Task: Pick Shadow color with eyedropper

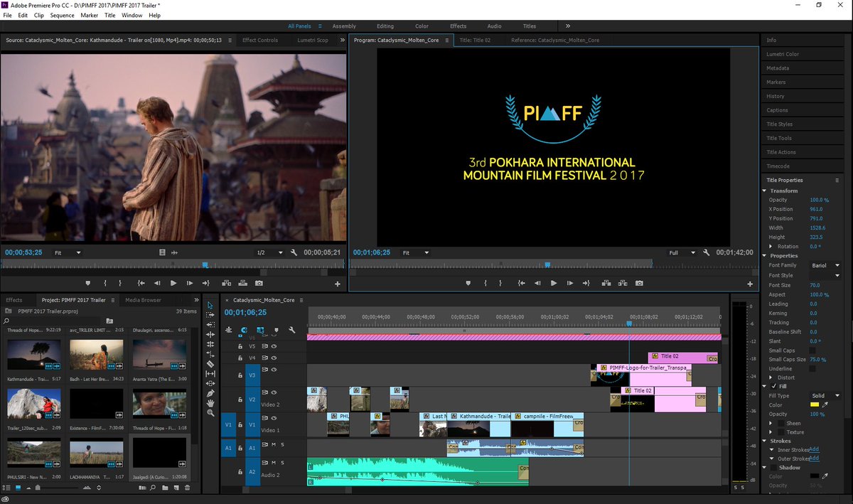Action: (x=825, y=476)
